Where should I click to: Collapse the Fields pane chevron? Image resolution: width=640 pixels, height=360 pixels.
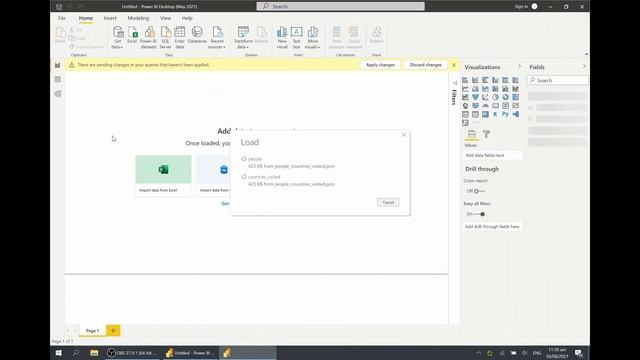click(584, 67)
